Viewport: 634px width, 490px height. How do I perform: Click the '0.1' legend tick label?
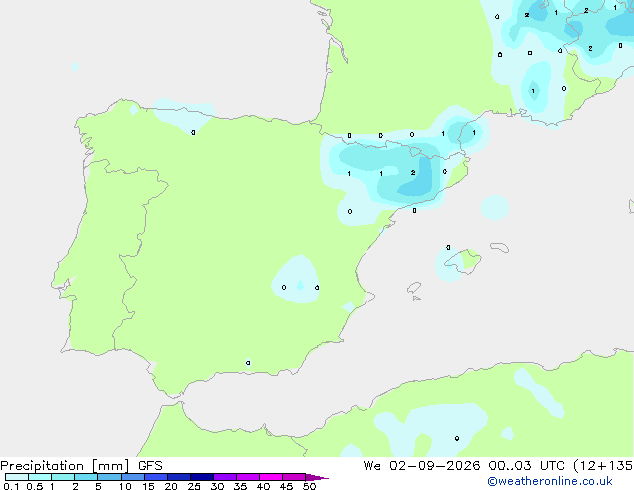(11, 486)
